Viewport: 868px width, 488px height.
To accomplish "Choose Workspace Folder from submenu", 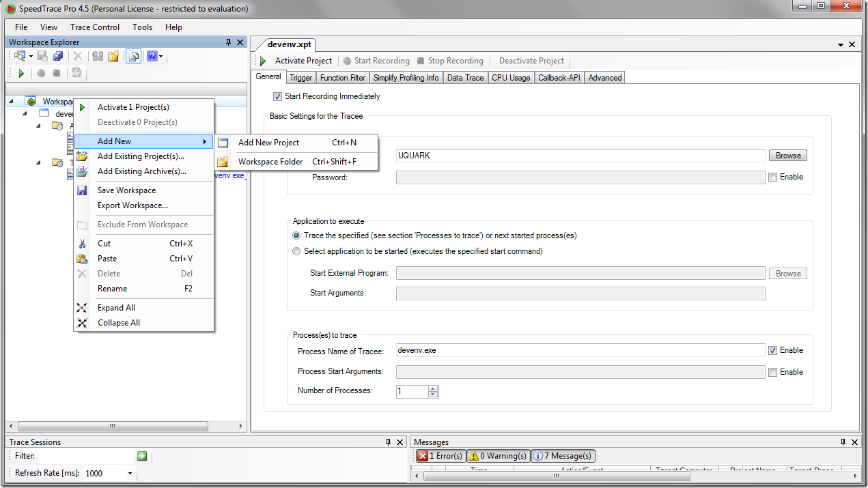I will coord(297,162).
